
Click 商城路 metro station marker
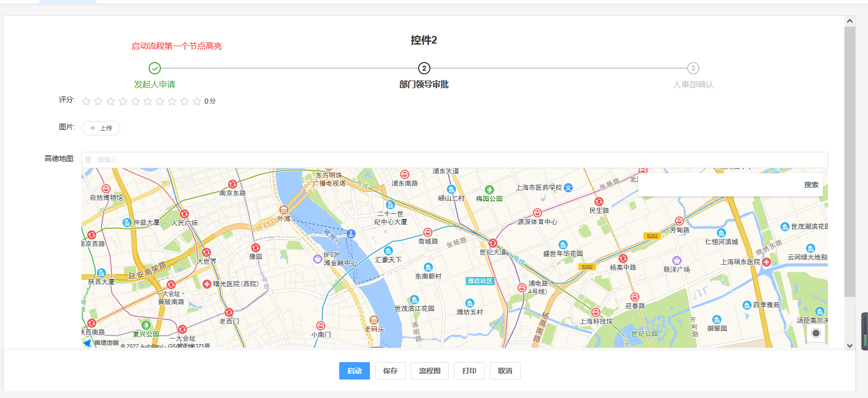coord(428,232)
